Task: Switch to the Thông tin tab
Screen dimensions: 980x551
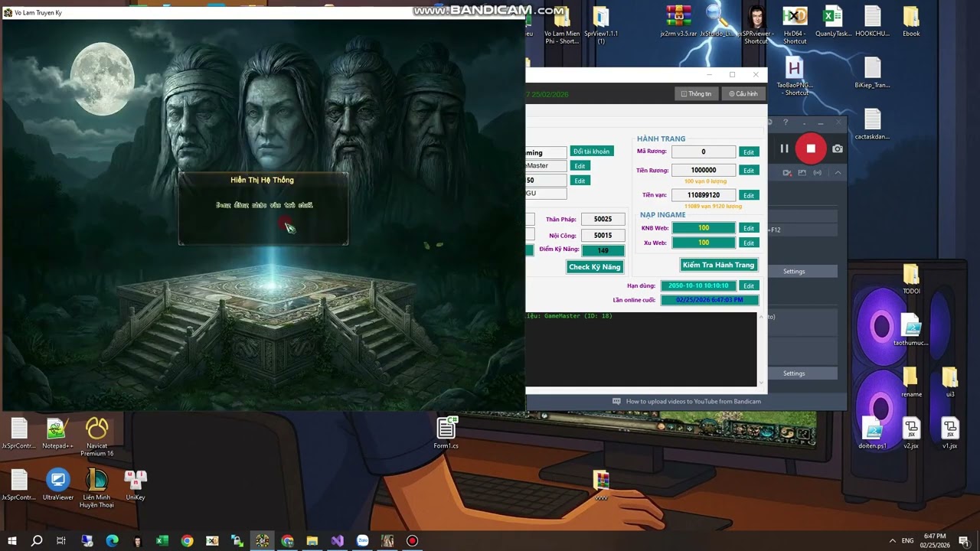Action: 697,94
